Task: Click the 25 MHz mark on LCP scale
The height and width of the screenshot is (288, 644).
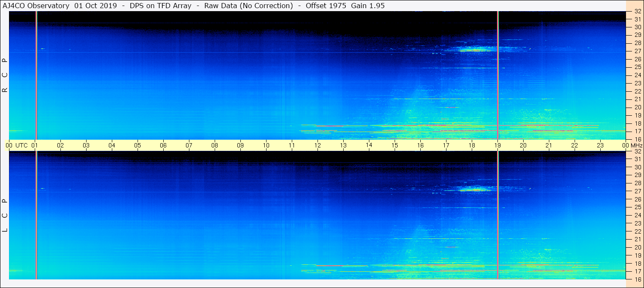Action: [x=637, y=207]
